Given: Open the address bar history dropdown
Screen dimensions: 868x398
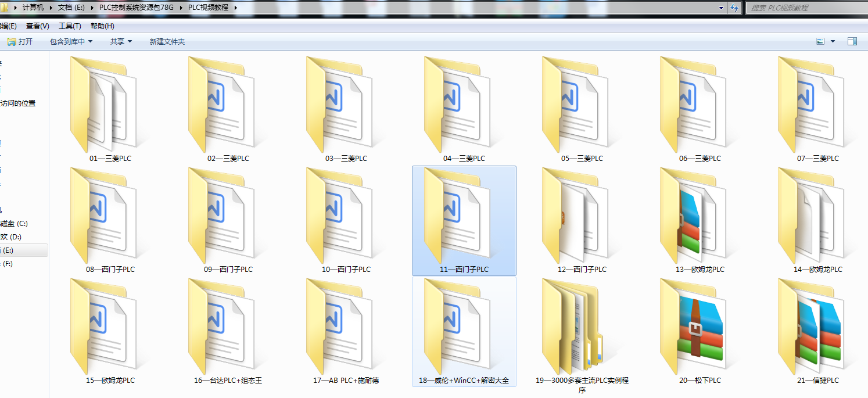Looking at the screenshot, I should coord(721,8).
